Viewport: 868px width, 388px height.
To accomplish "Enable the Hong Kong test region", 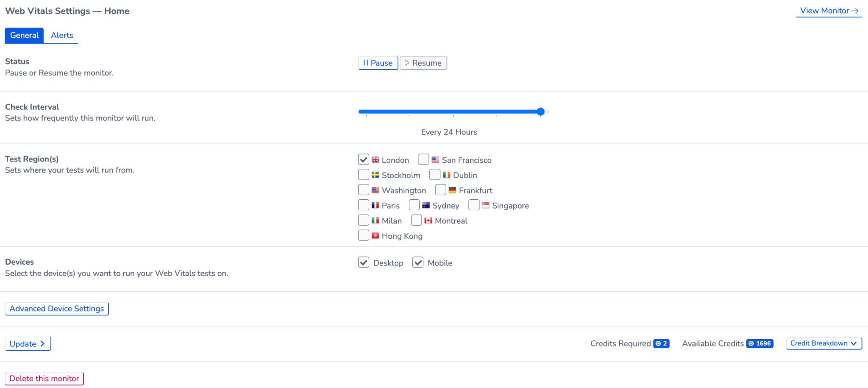I will point(363,235).
